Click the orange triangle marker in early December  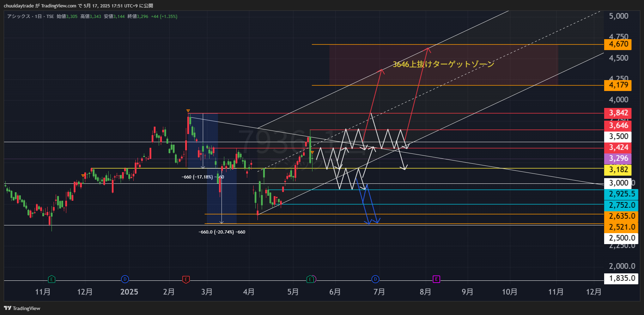pos(83,175)
